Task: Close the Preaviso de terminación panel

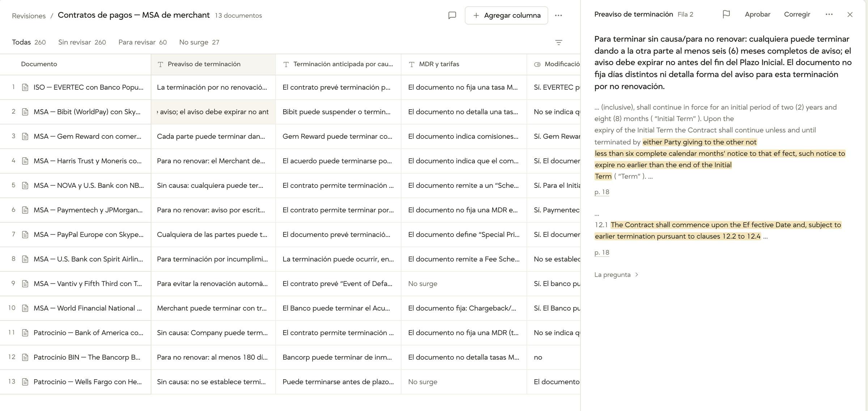Action: point(850,14)
